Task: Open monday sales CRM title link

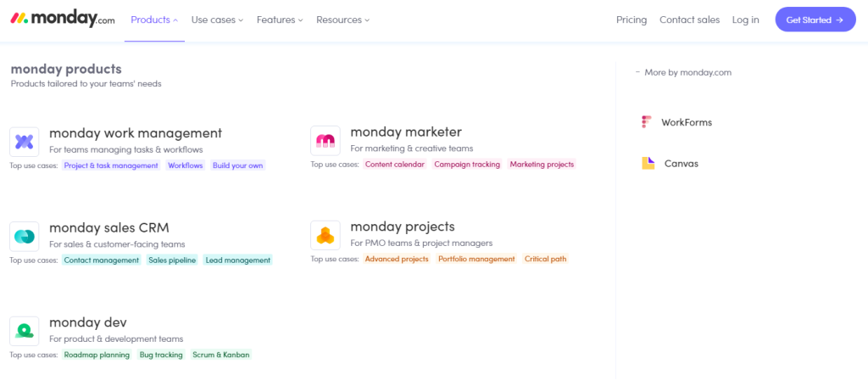Action: click(x=109, y=227)
